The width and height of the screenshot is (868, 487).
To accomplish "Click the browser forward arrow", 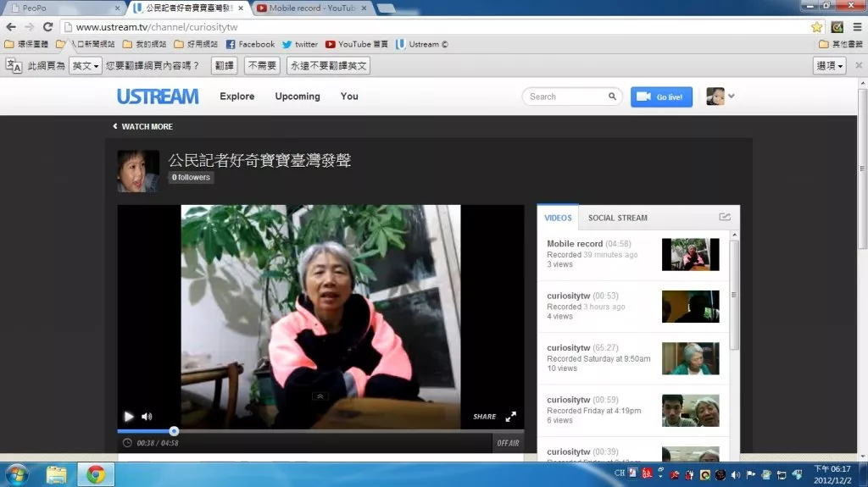I will (30, 26).
